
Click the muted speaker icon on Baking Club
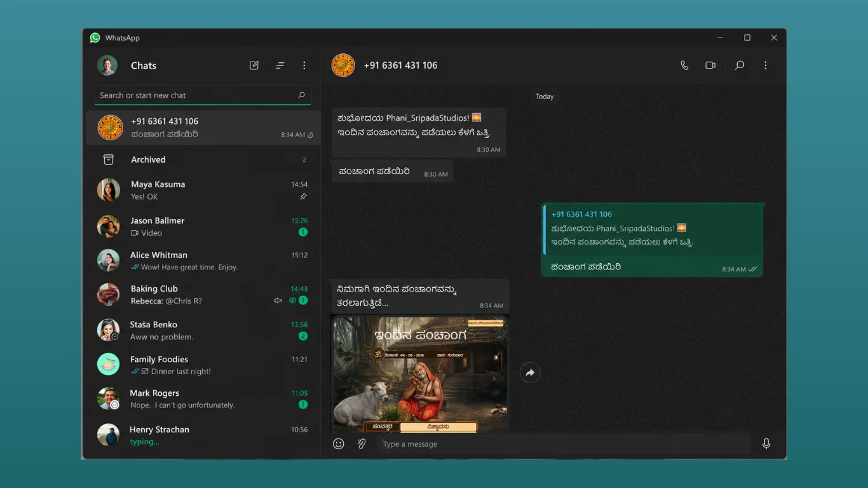(278, 301)
